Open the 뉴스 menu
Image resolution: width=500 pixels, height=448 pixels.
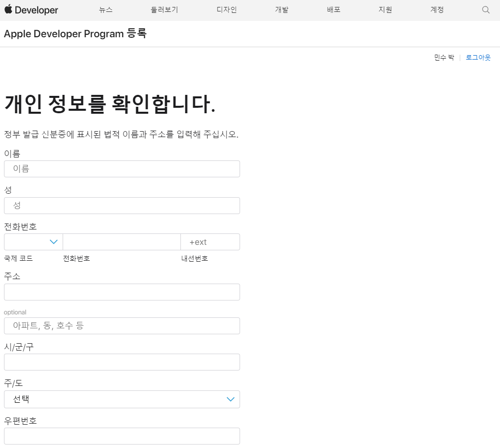click(x=106, y=10)
